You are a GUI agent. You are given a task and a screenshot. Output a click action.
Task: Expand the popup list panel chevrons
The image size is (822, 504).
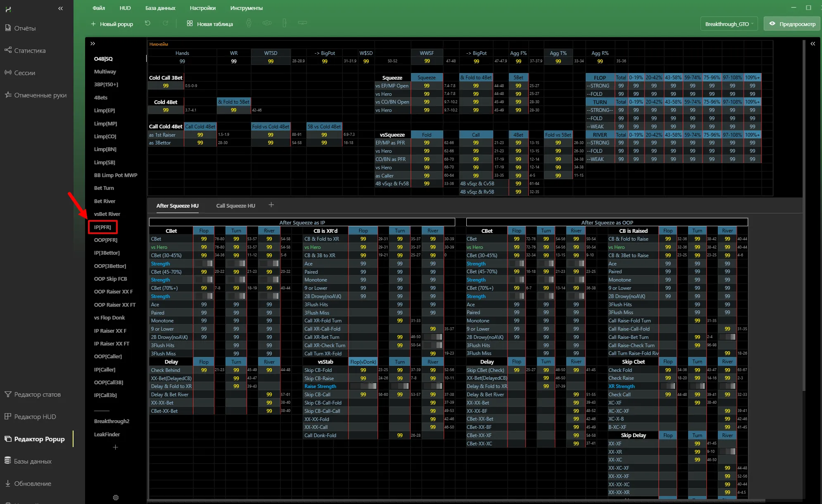pos(93,43)
